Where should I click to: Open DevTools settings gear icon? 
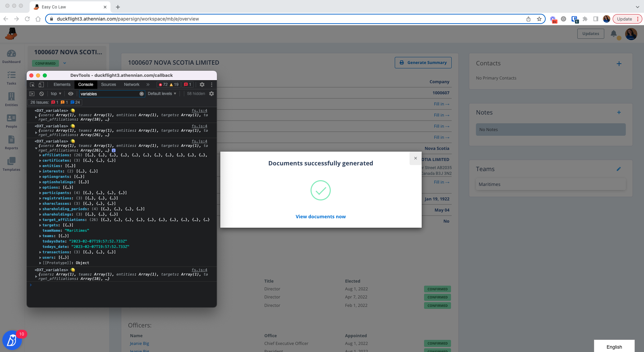click(x=202, y=85)
